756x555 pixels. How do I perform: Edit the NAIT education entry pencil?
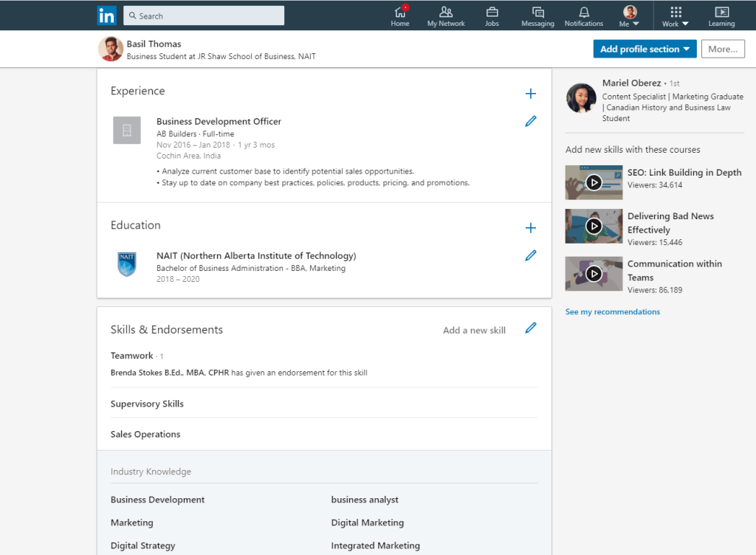[x=530, y=255]
